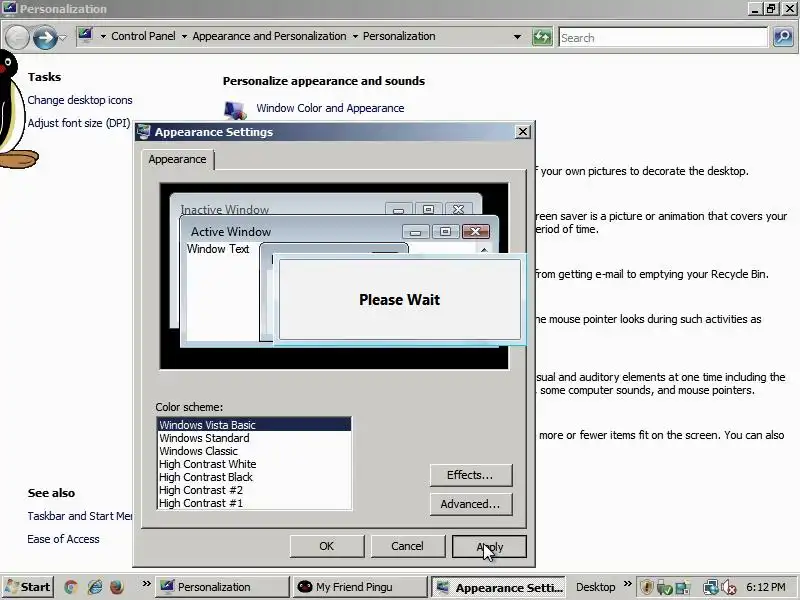The image size is (800, 600).
Task: Click the muted volume tray icon
Action: coord(728,588)
